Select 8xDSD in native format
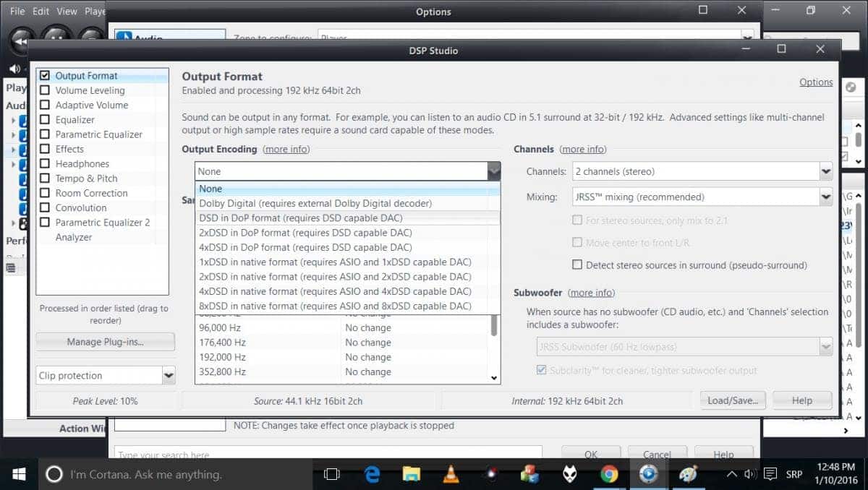Screen dimensions: 868x490 click(x=347, y=306)
